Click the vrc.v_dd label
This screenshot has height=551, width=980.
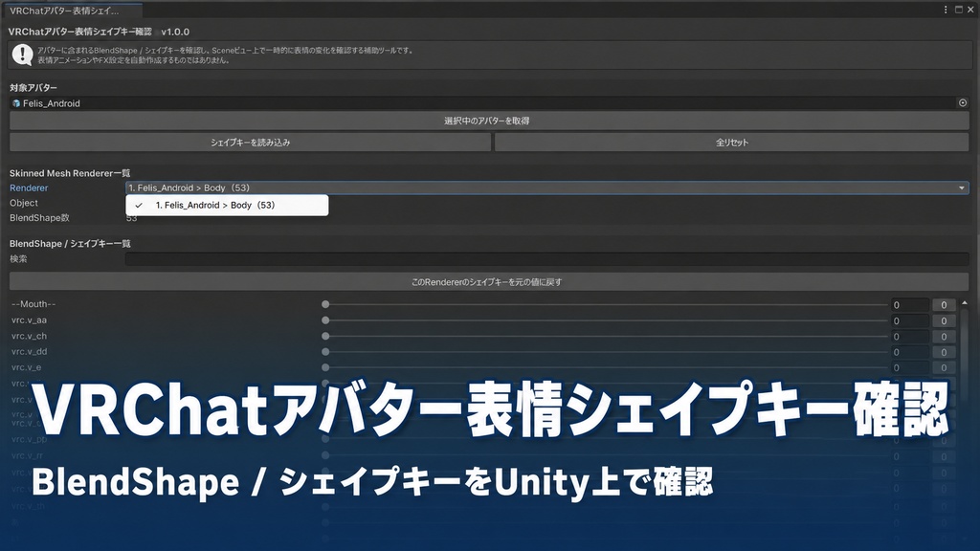click(29, 352)
